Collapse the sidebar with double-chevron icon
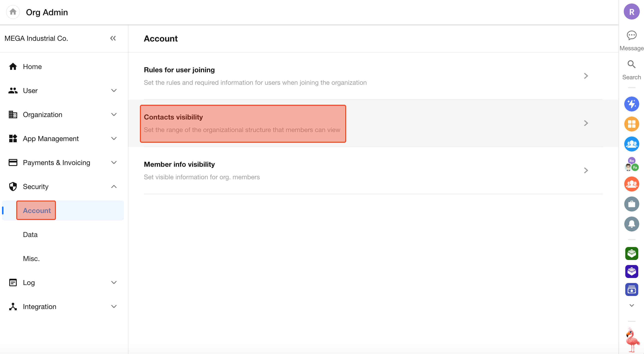The image size is (644, 354). (x=113, y=38)
